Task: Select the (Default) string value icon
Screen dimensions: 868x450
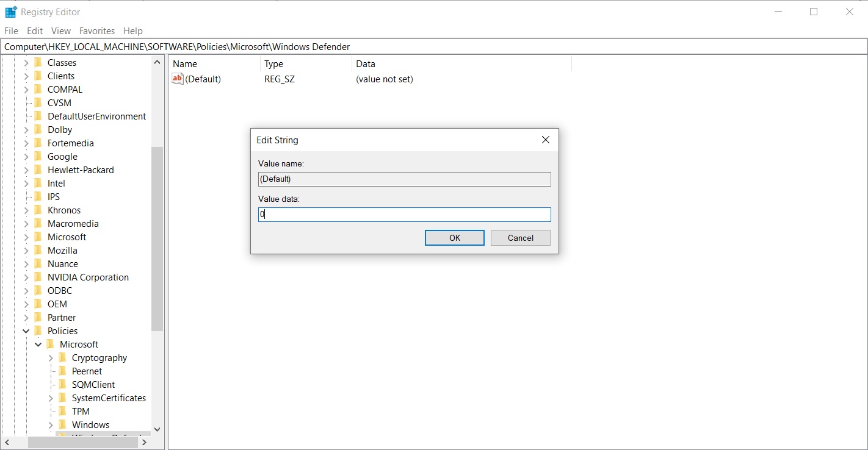Action: coord(178,79)
